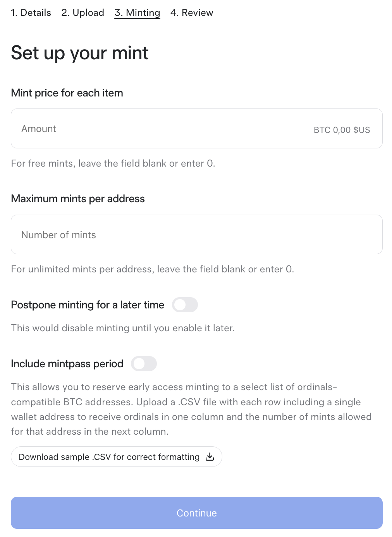
Task: Click the Continue button
Action: click(x=197, y=513)
